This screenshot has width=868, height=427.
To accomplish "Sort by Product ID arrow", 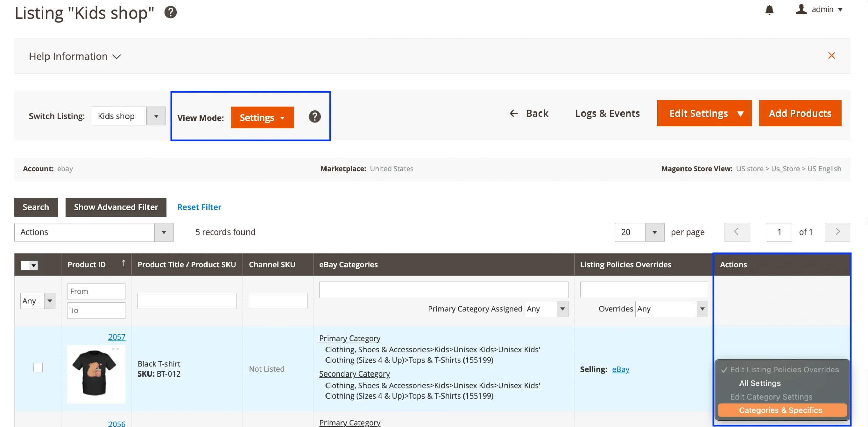I will (x=123, y=263).
